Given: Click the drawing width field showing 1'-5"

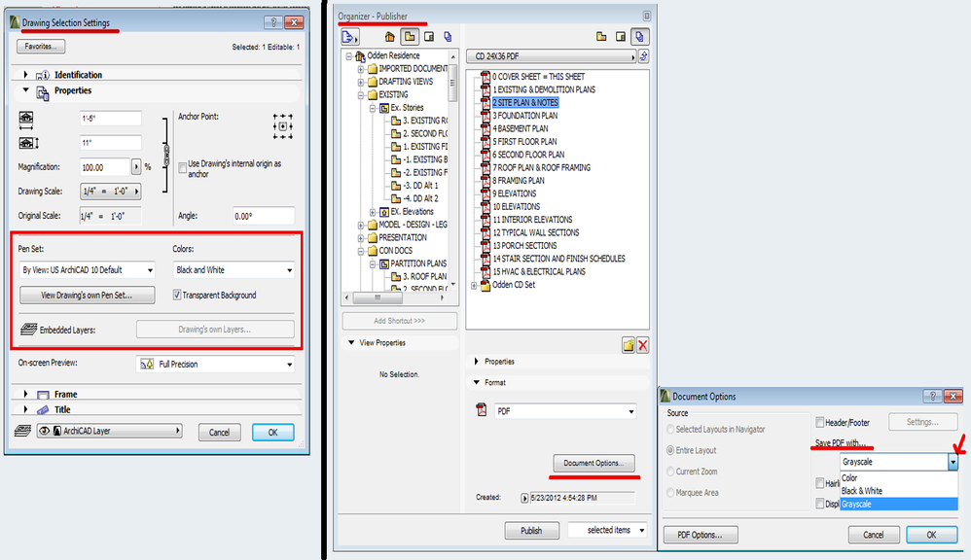Looking at the screenshot, I should pos(110,119).
